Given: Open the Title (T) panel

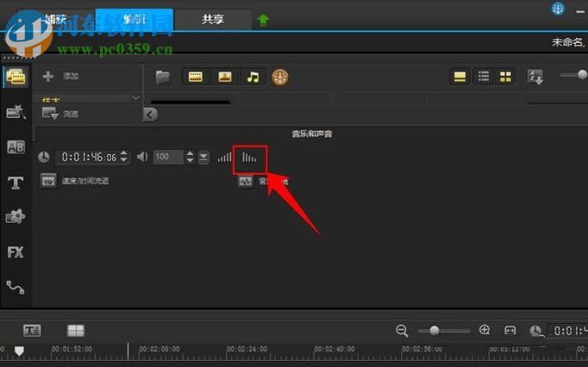Looking at the screenshot, I should [16, 183].
